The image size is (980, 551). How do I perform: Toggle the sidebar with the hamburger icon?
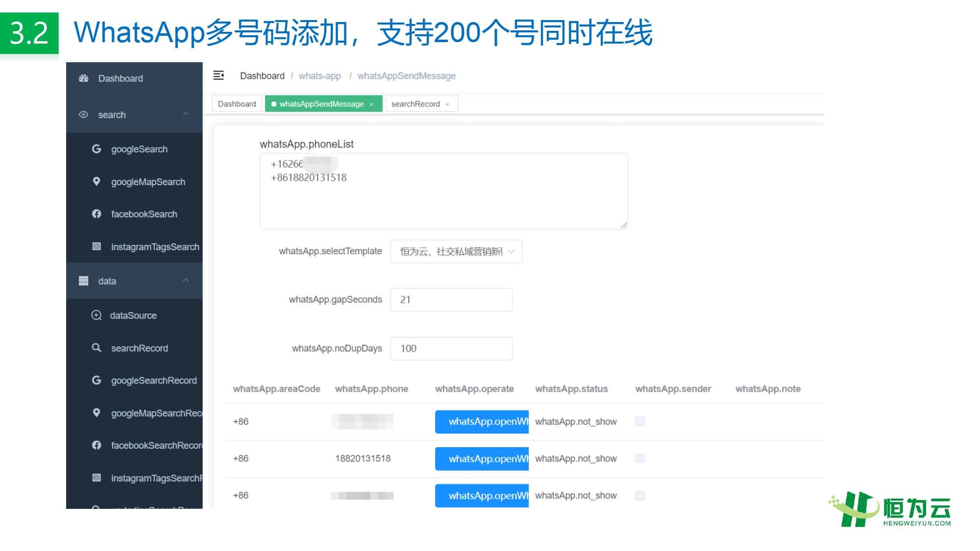click(x=219, y=75)
